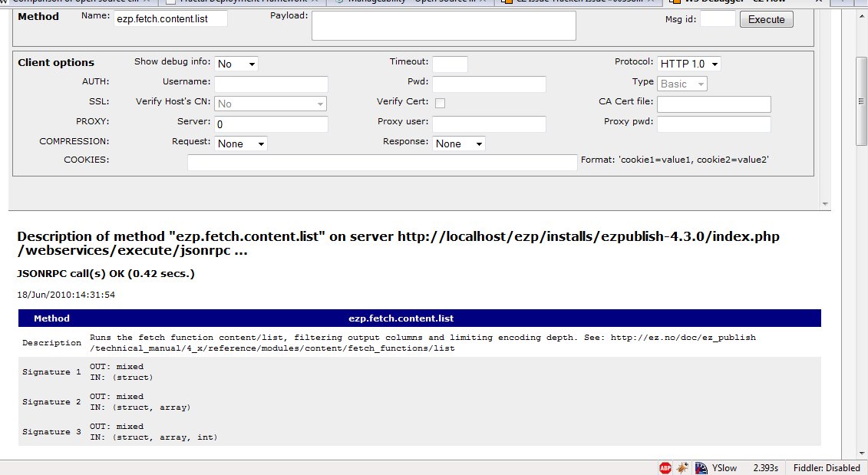Click the Msg id input box
This screenshot has height=475, width=868.
point(718,19)
